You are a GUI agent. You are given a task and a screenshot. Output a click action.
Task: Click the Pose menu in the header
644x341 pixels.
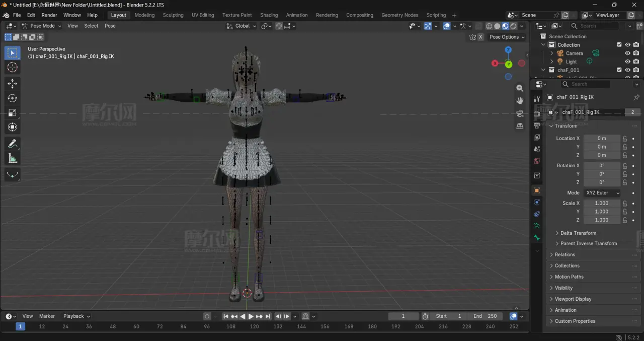coord(110,26)
